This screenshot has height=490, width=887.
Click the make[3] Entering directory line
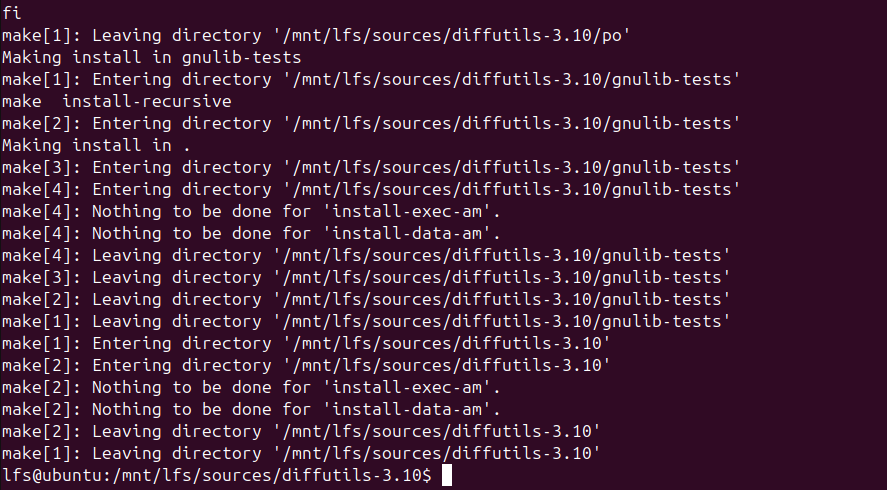(370, 167)
